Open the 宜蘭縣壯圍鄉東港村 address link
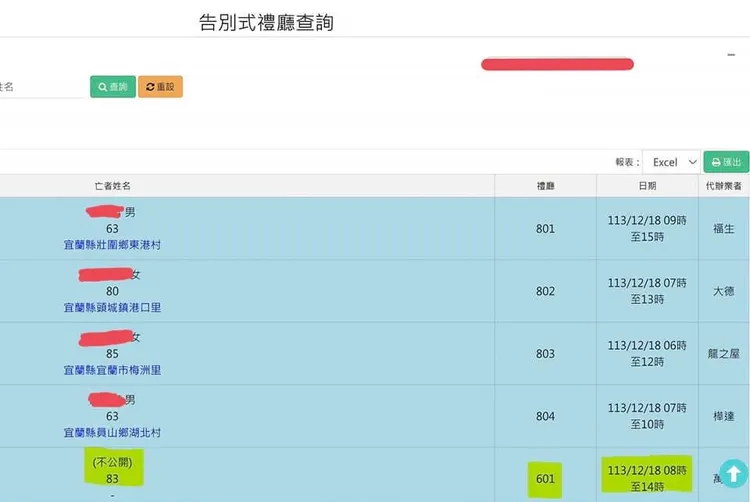The width and height of the screenshot is (750, 502). (x=112, y=245)
